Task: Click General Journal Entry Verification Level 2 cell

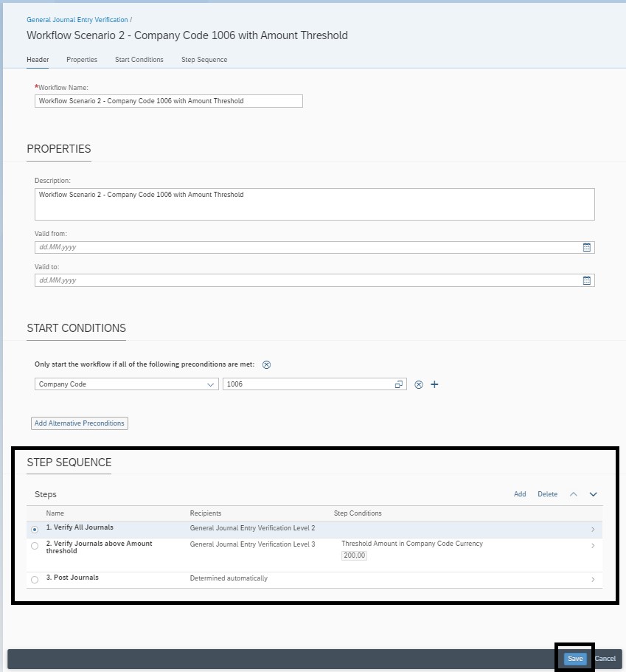Action: click(252, 528)
